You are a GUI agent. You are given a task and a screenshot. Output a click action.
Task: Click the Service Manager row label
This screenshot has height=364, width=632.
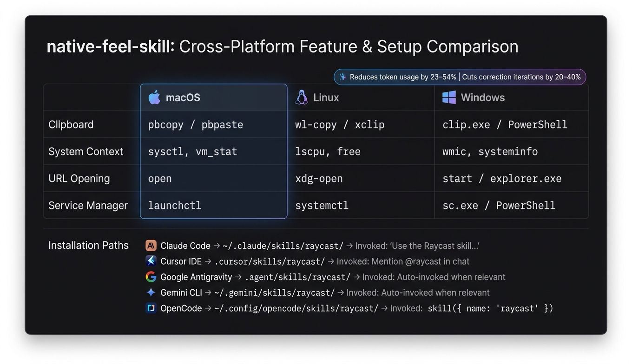88,205
